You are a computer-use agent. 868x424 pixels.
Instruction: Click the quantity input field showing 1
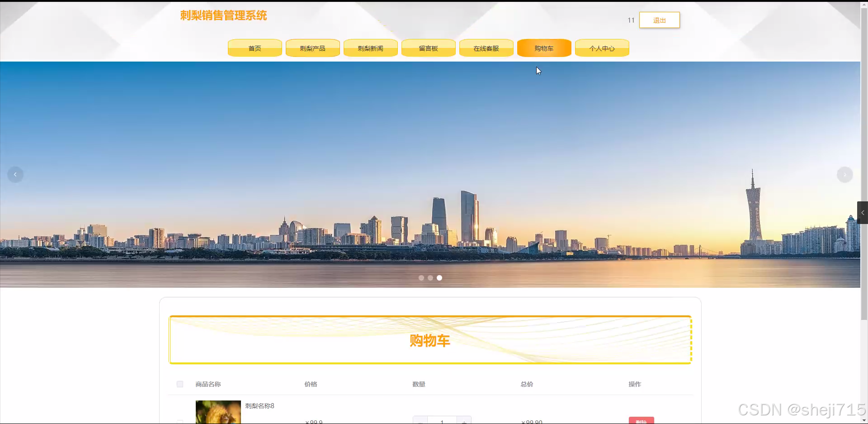(x=442, y=421)
